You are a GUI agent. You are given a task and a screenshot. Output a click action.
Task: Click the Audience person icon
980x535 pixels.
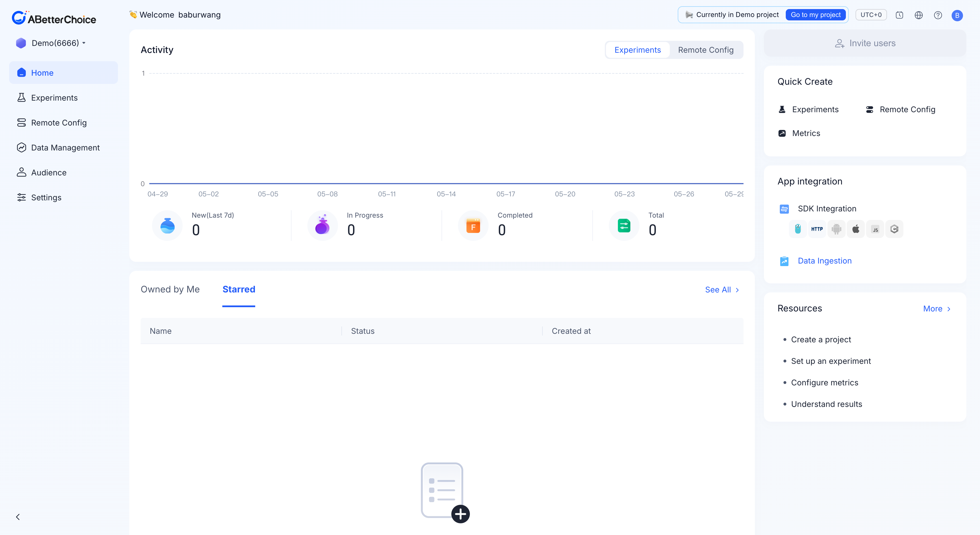click(21, 172)
